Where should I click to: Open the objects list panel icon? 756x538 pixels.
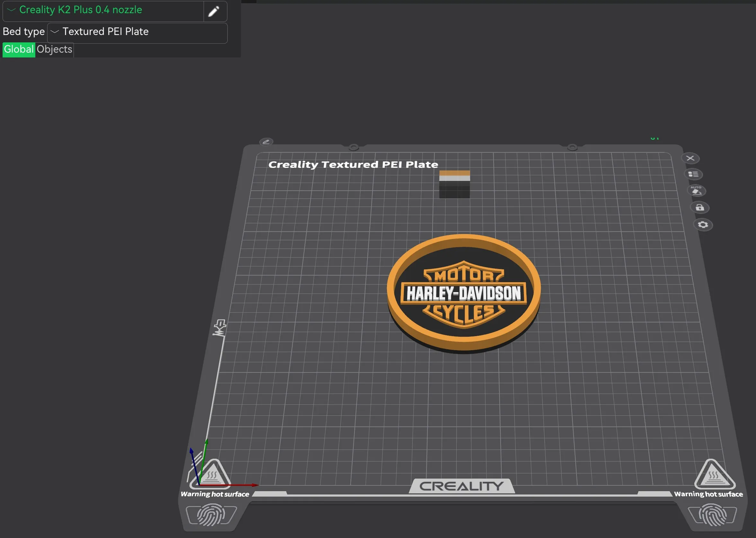tap(693, 174)
